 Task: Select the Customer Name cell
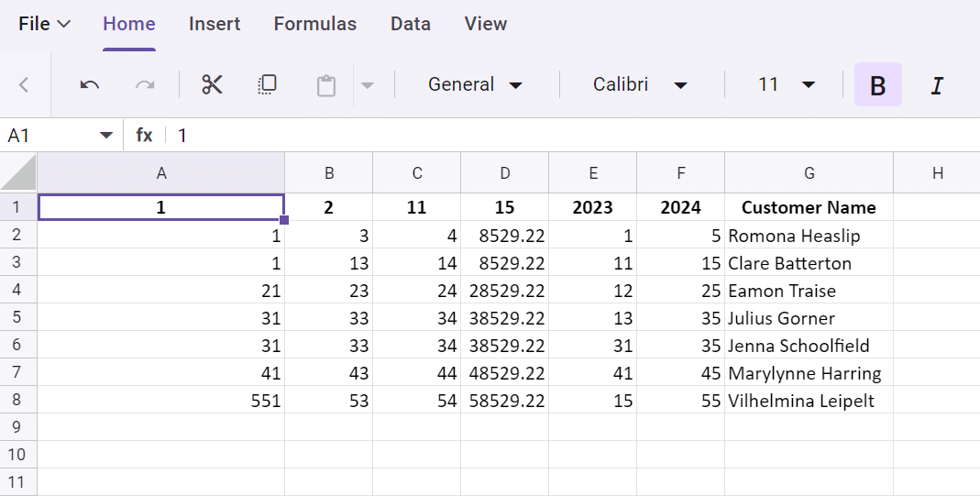(809, 207)
